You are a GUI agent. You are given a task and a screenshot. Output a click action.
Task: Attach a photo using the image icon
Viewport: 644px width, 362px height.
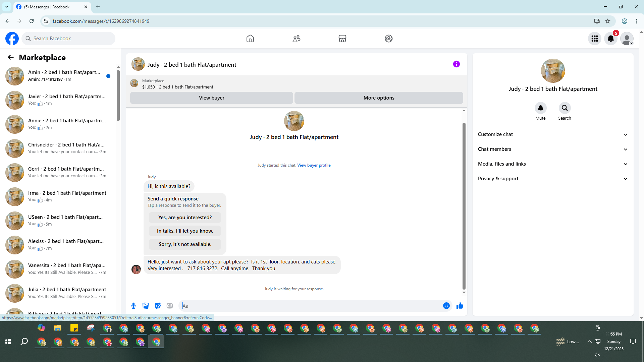(x=146, y=306)
